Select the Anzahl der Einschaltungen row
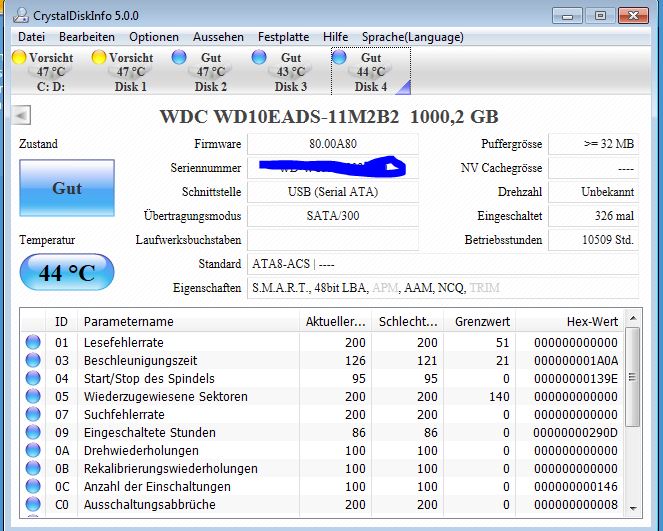 tap(322, 486)
